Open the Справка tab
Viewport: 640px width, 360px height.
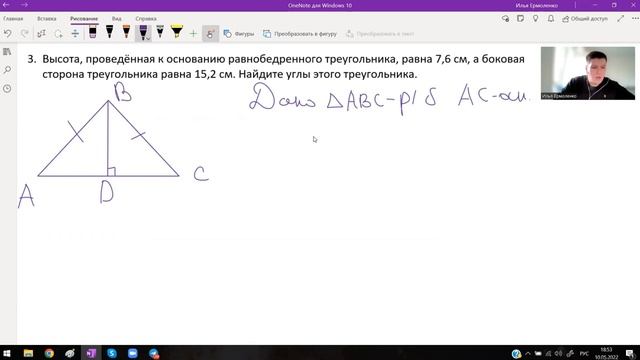click(x=146, y=19)
